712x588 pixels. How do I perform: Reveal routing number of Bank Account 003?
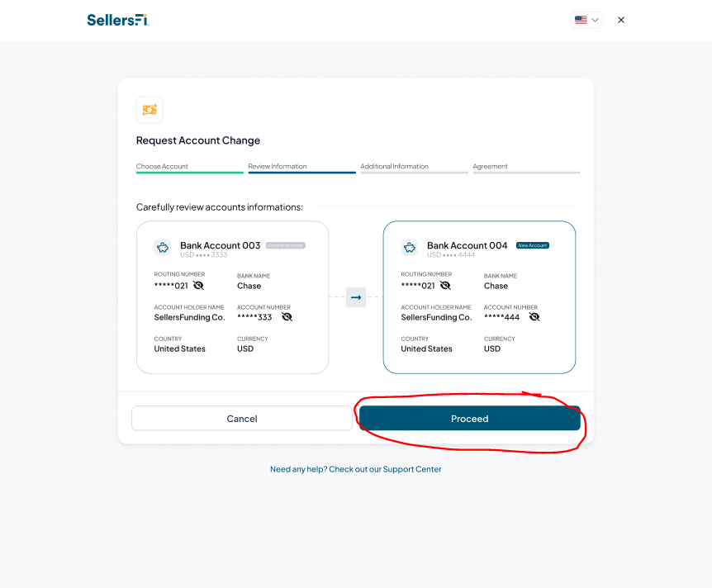(x=198, y=285)
